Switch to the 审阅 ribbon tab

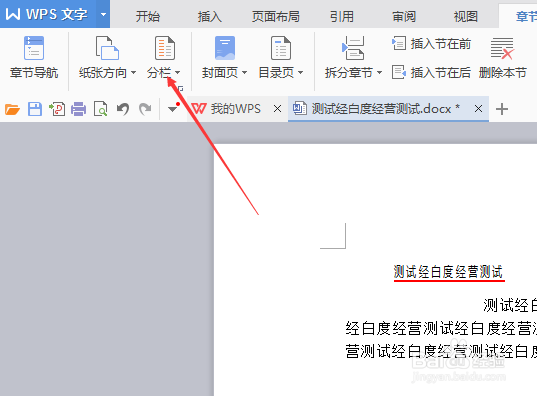404,16
